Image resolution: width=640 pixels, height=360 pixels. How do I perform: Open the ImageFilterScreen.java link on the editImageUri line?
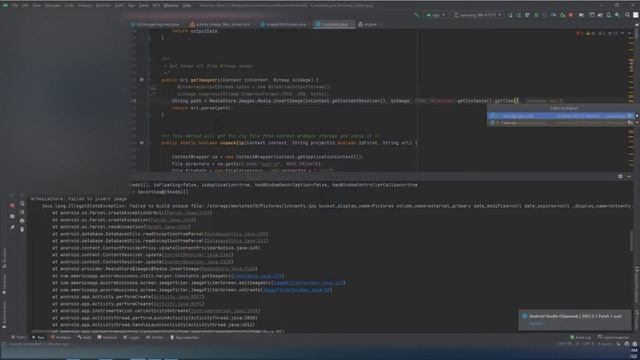[308, 283]
